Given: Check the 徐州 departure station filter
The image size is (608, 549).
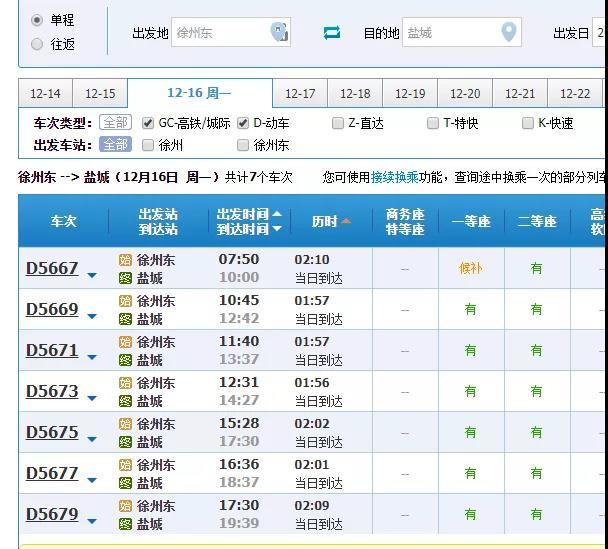Looking at the screenshot, I should pyautogui.click(x=147, y=145).
